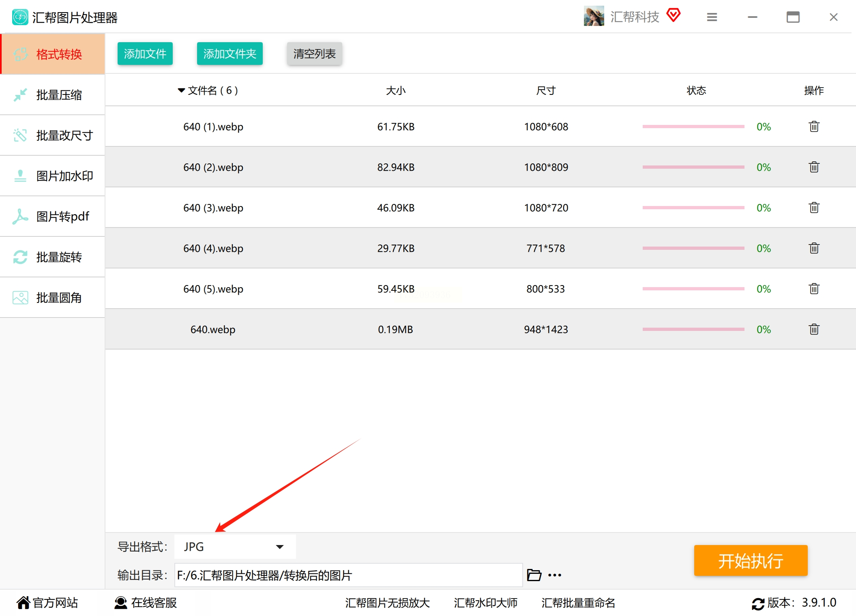Click progress bar for 640 (1).webp
Image resolution: width=856 pixels, height=616 pixels.
coord(693,127)
